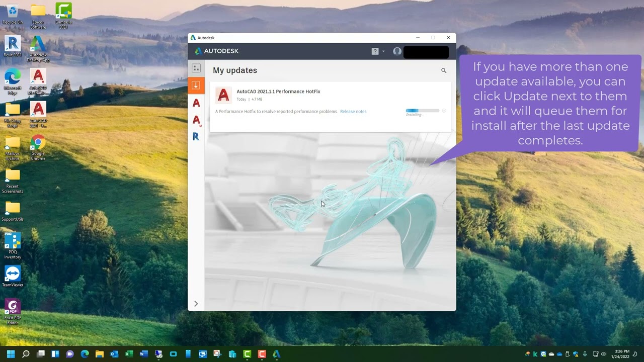Image resolution: width=644 pixels, height=362 pixels.
Task: Click the help question mark icon
Action: (x=375, y=51)
